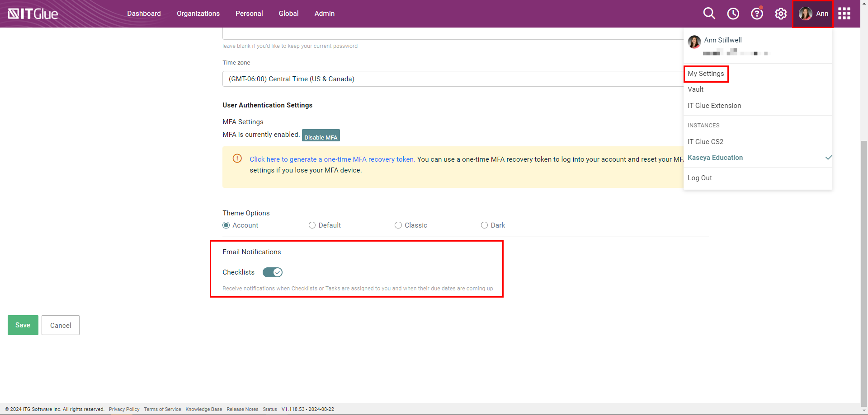Open the Organizations menu
The width and height of the screenshot is (868, 415).
pos(198,14)
